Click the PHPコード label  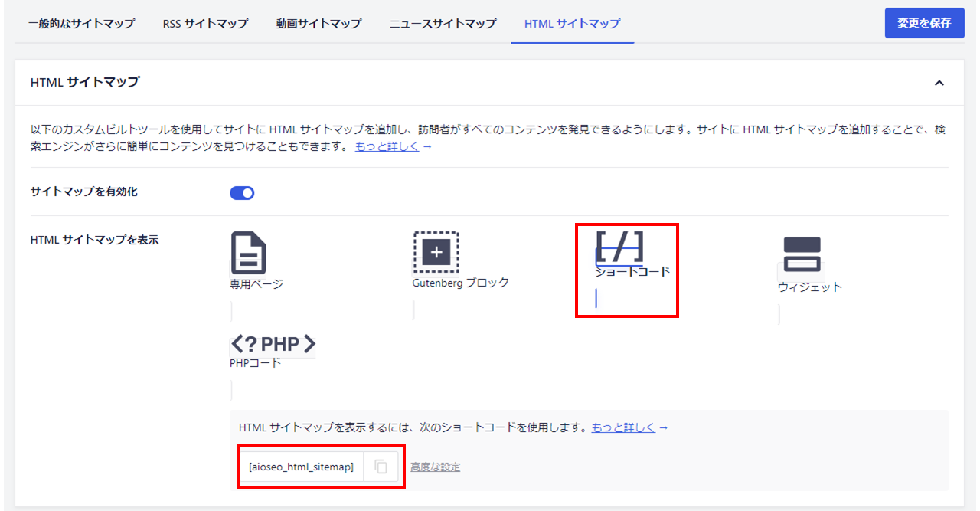(x=256, y=363)
